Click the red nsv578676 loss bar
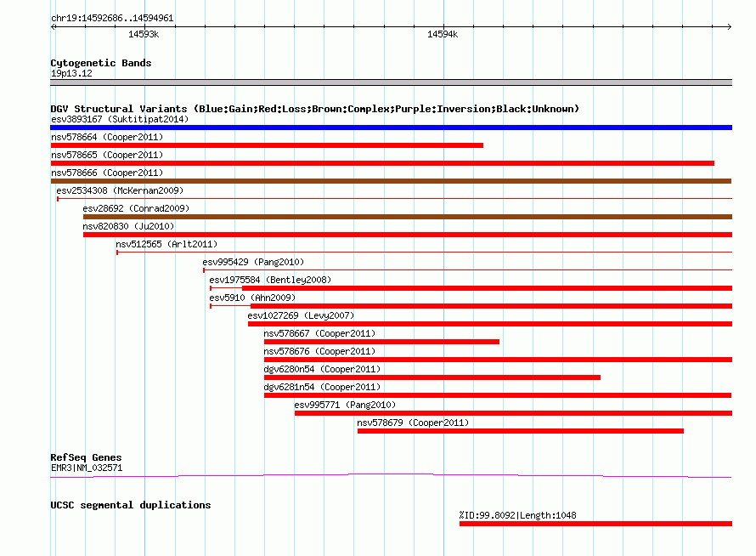756x556 pixels. [x=498, y=360]
